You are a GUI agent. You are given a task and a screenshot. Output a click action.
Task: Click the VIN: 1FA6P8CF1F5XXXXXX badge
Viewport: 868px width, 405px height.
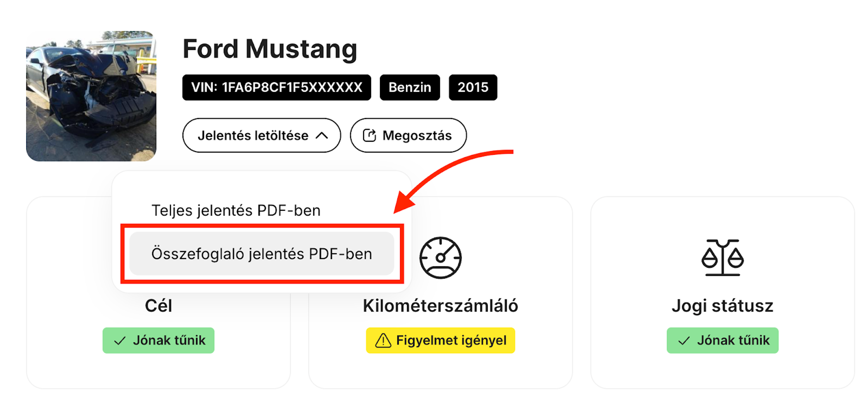point(277,87)
